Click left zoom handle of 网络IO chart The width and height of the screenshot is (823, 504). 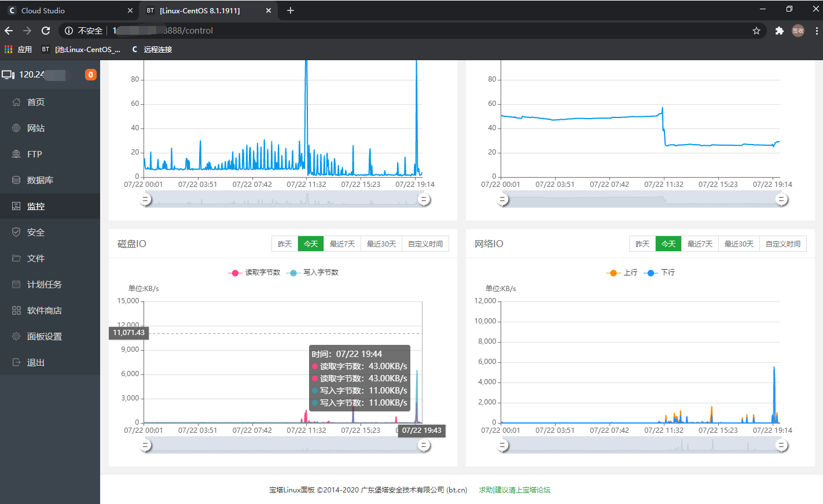point(503,446)
